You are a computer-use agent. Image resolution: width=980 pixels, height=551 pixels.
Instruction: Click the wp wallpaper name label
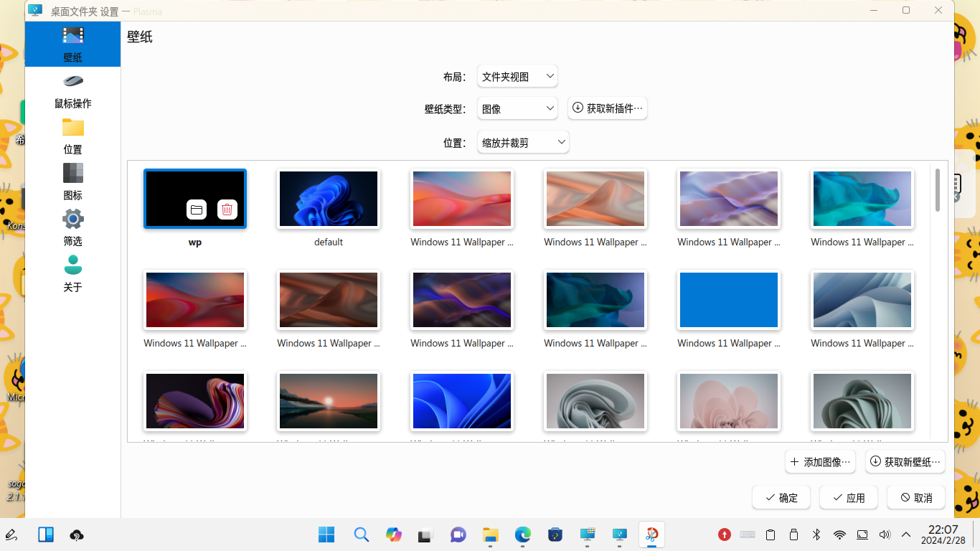[195, 242]
